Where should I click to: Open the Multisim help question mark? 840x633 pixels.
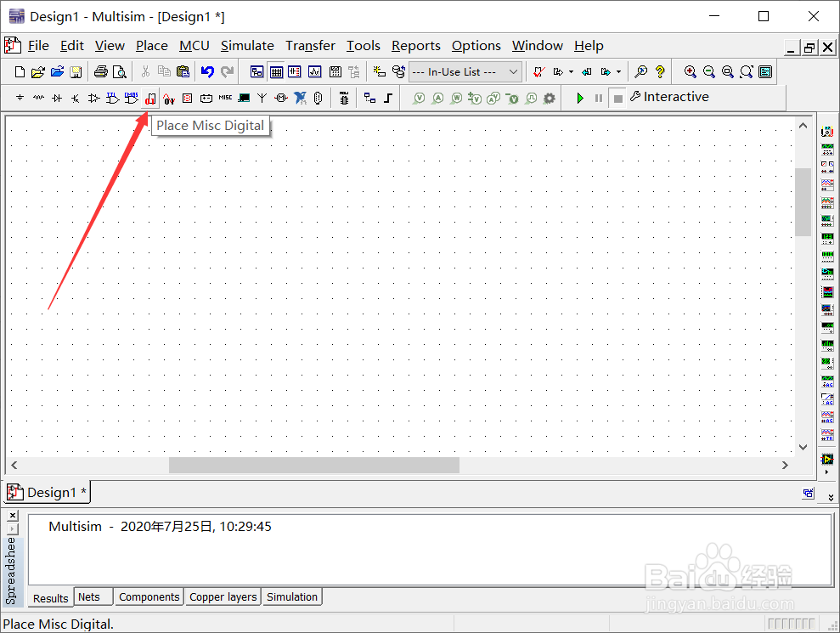[660, 72]
